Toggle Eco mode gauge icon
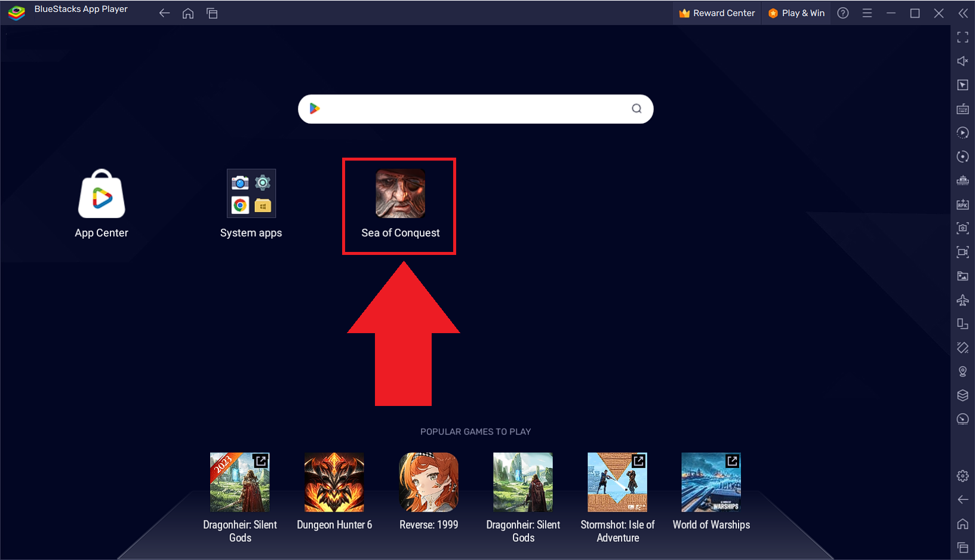The image size is (975, 560). tap(962, 419)
